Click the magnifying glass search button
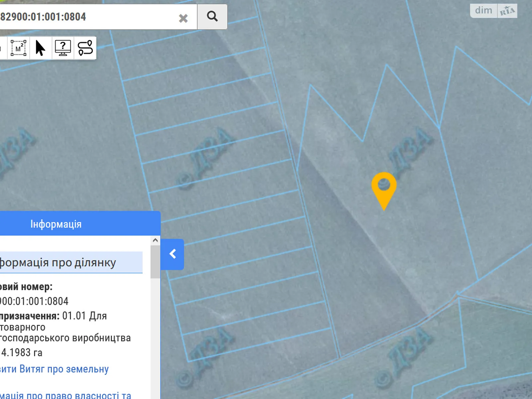The height and width of the screenshot is (399, 532). pyautogui.click(x=212, y=17)
